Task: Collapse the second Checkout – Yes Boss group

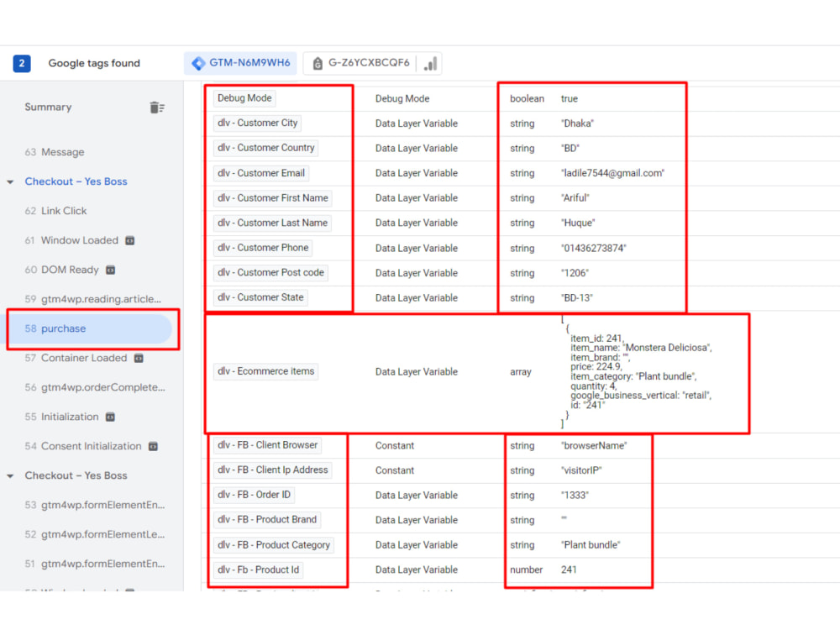Action: pos(10,476)
